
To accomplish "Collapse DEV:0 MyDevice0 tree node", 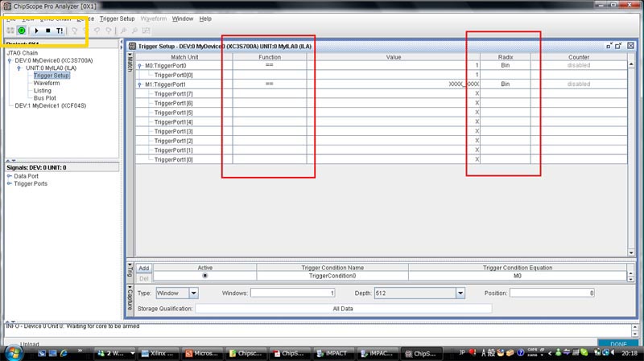I will pyautogui.click(x=10, y=61).
